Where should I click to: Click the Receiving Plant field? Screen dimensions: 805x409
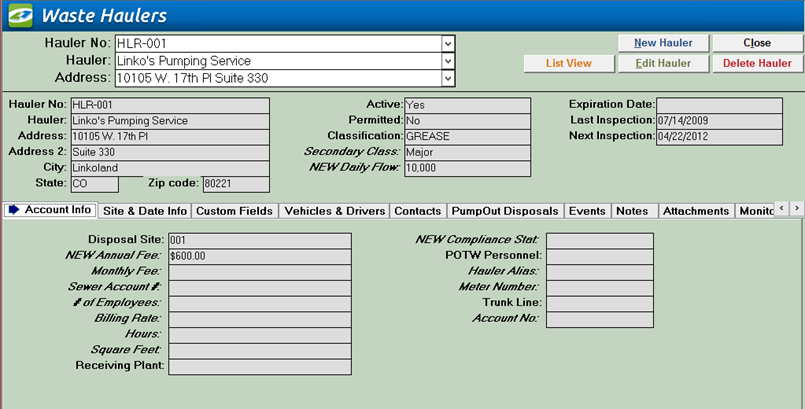coord(260,366)
